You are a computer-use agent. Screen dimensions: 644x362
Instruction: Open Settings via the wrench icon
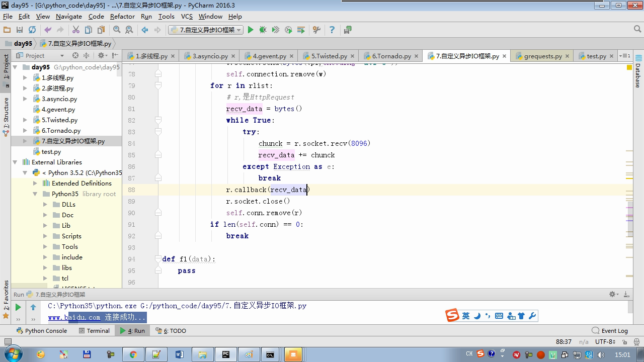point(316,30)
